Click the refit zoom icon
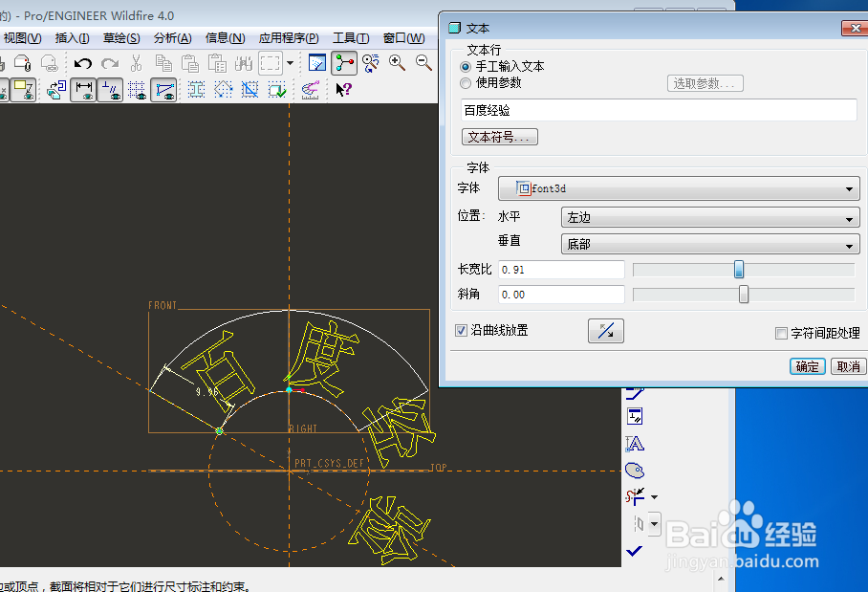Viewport: 868px width, 592px height. pos(370,63)
